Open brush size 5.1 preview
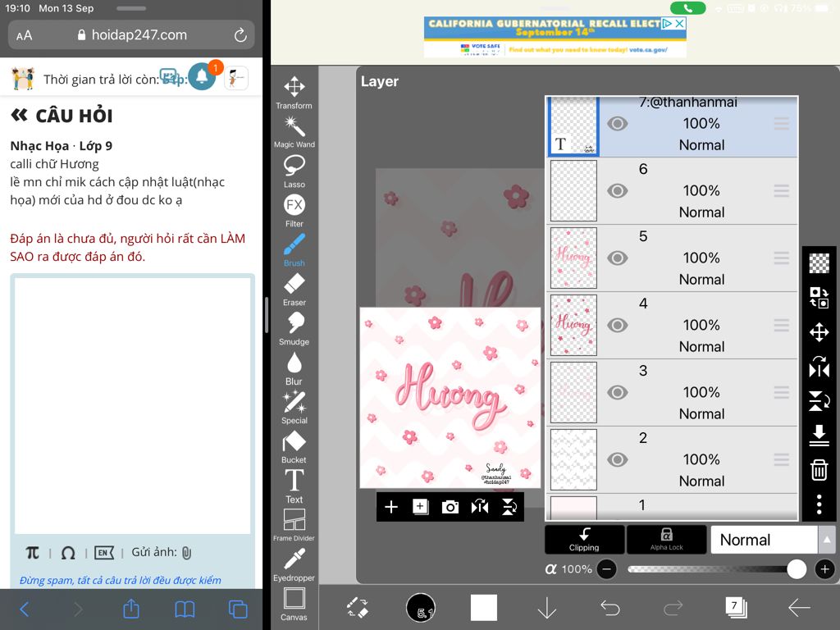The image size is (840, 630). [x=421, y=608]
